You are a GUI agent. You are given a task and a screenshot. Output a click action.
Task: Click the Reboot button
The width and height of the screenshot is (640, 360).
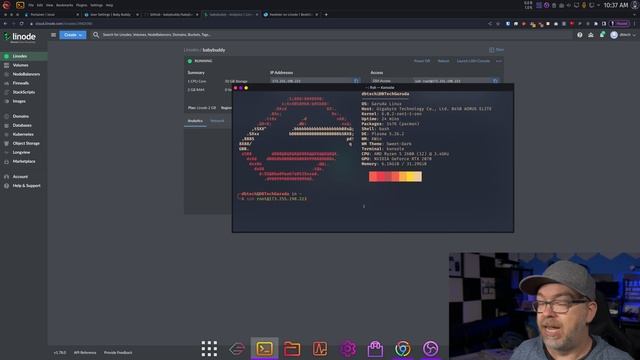point(443,61)
